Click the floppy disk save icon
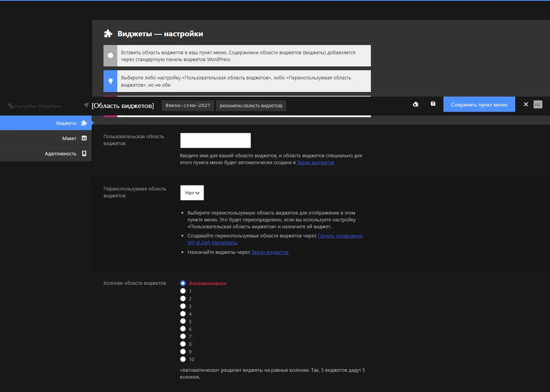Screen dimensions: 550x392 coord(433,104)
